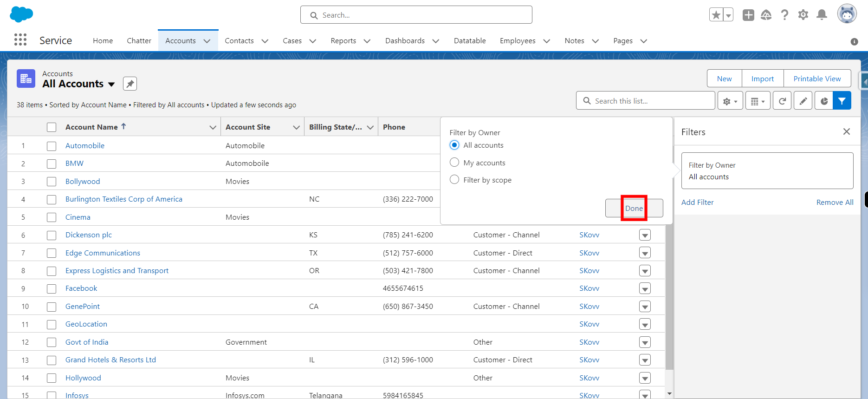Open the Notifications bell
The height and width of the screenshot is (399, 868).
pyautogui.click(x=822, y=15)
